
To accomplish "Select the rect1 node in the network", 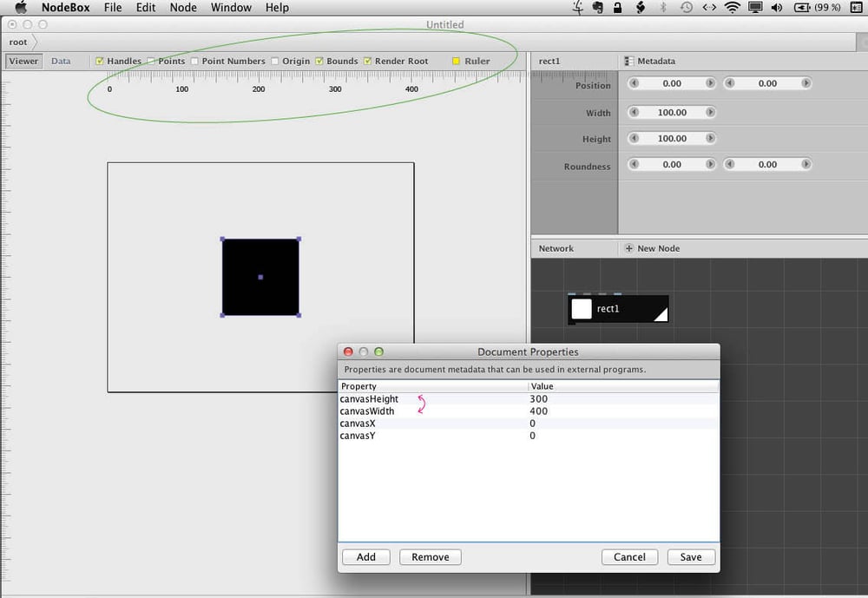I will (x=618, y=309).
